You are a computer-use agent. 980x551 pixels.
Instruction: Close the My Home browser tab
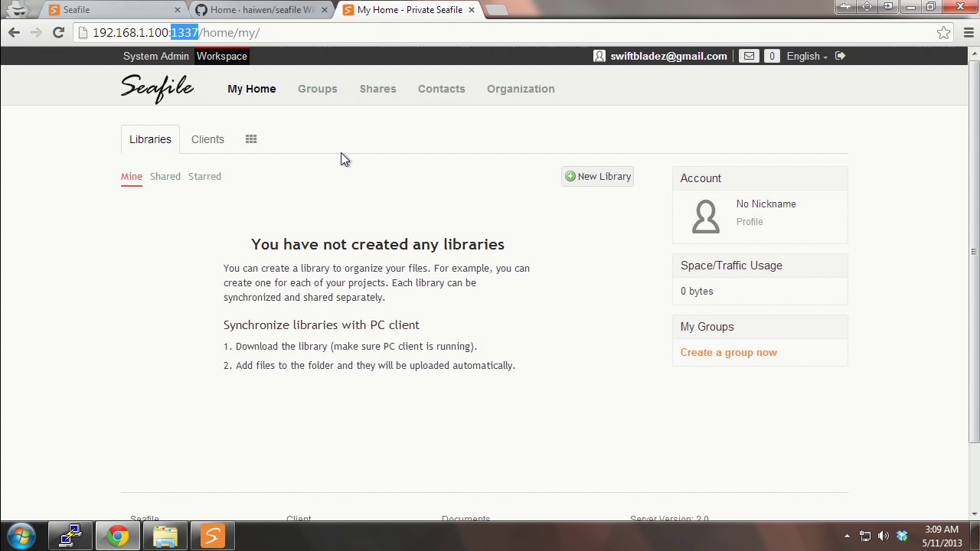(472, 10)
